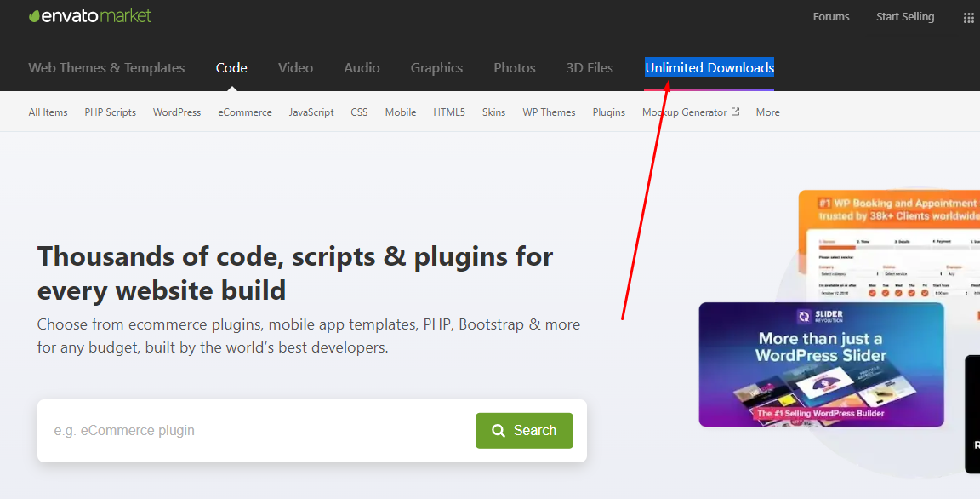Click the green Search button
This screenshot has height=499, width=980.
(524, 431)
